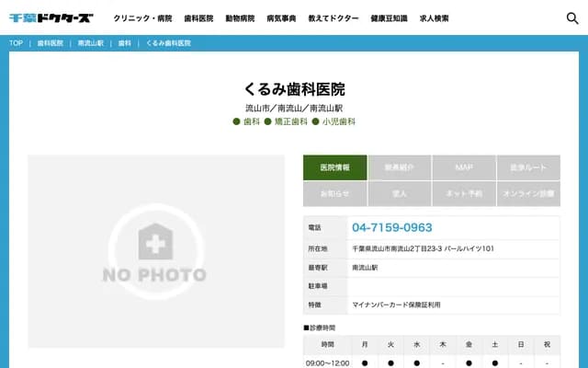
Task: Switch to the 求人 tab
Action: (400, 194)
